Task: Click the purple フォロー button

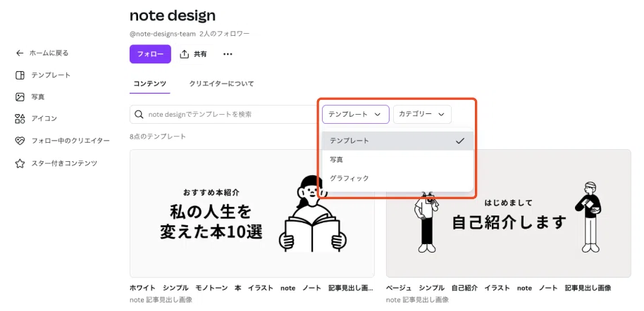Action: click(150, 54)
